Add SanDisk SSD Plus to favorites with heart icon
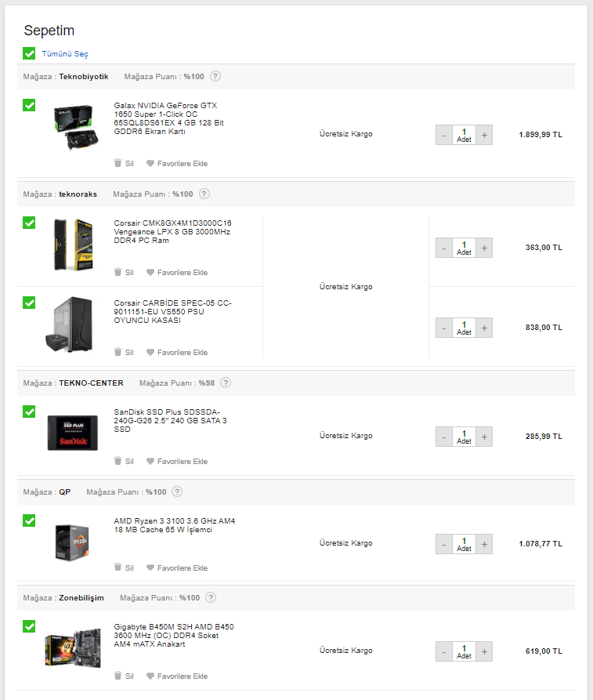Screen dimensions: 593x700 [x=150, y=461]
